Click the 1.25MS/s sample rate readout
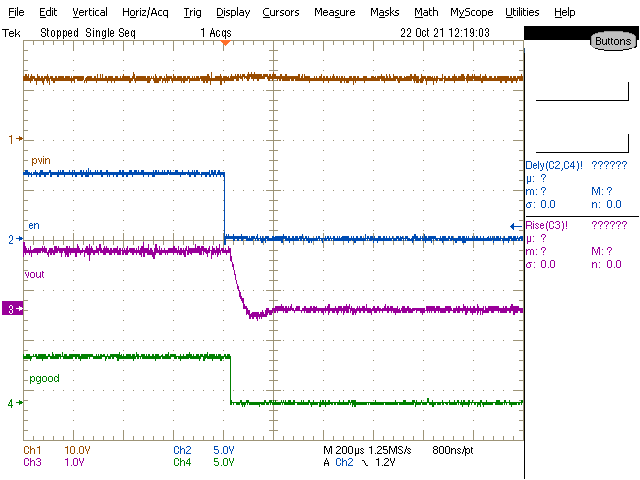 390,450
